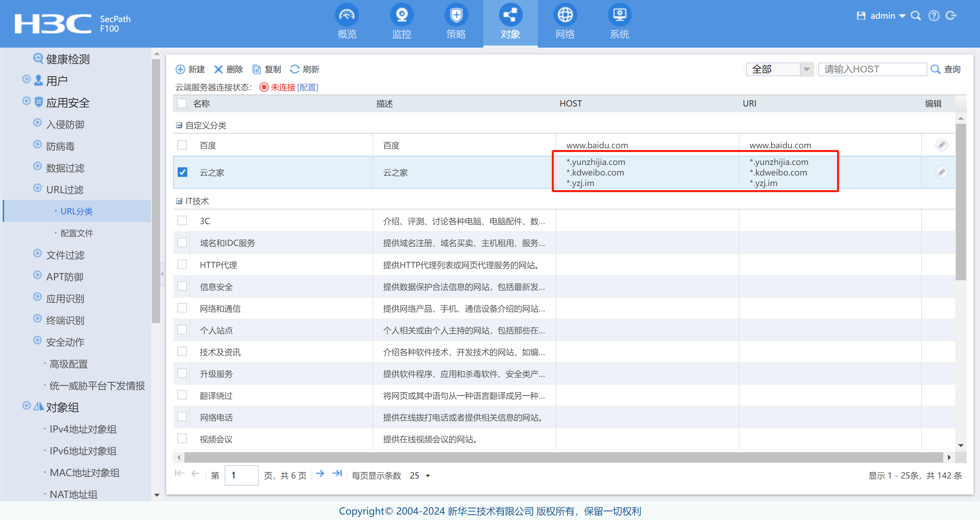Click the [配置] link for cloud server
This screenshot has height=520, width=980.
click(307, 87)
